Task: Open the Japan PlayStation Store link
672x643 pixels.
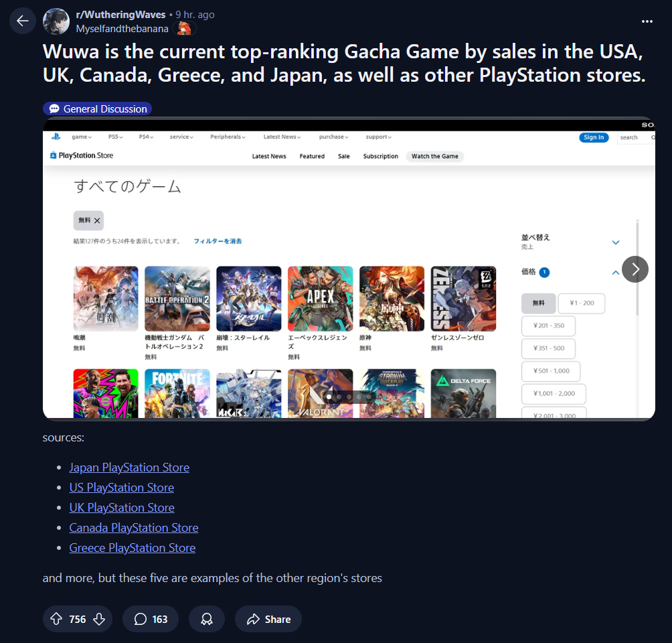Action: [x=129, y=467]
